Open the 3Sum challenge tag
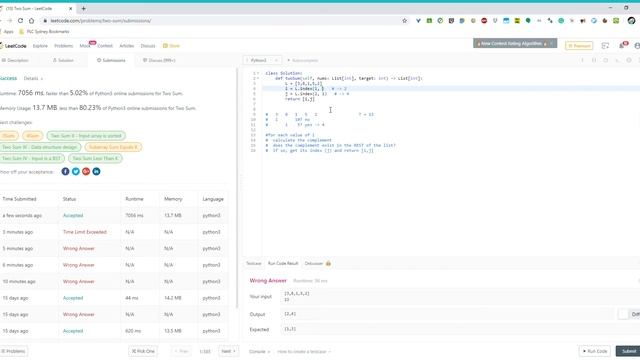Image resolution: width=640 pixels, height=360 pixels. pyautogui.click(x=9, y=136)
